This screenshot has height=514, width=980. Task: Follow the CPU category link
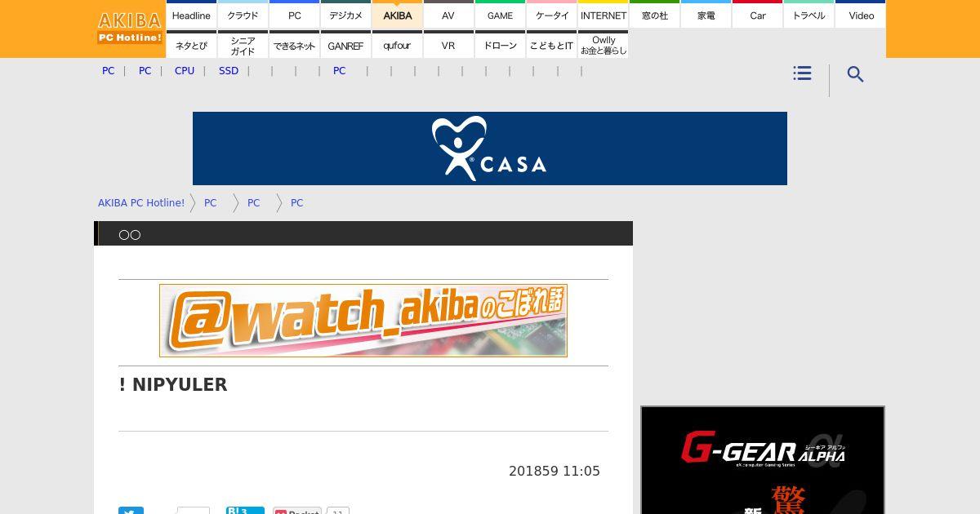185,71
